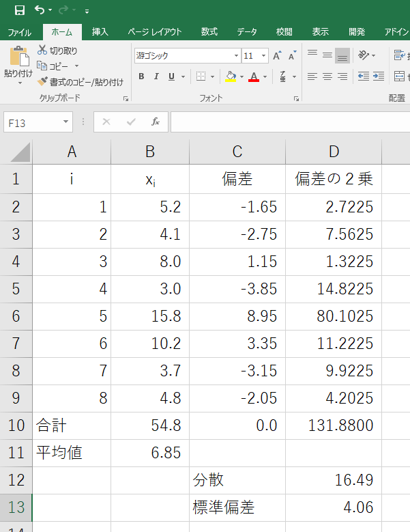Click the align right icon
410x532 pixels.
pyautogui.click(x=342, y=76)
